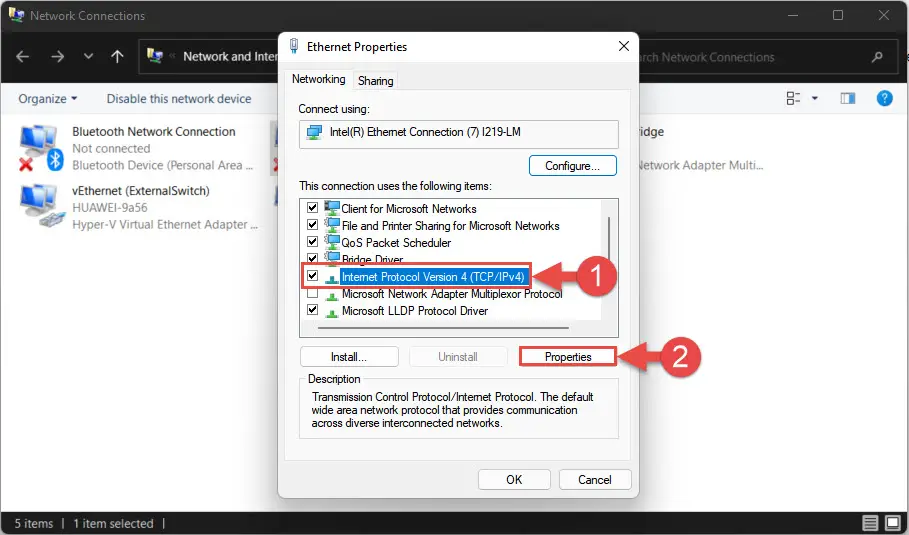Toggle Bridge Driver checkbox
This screenshot has width=909, height=535.
pos(312,257)
